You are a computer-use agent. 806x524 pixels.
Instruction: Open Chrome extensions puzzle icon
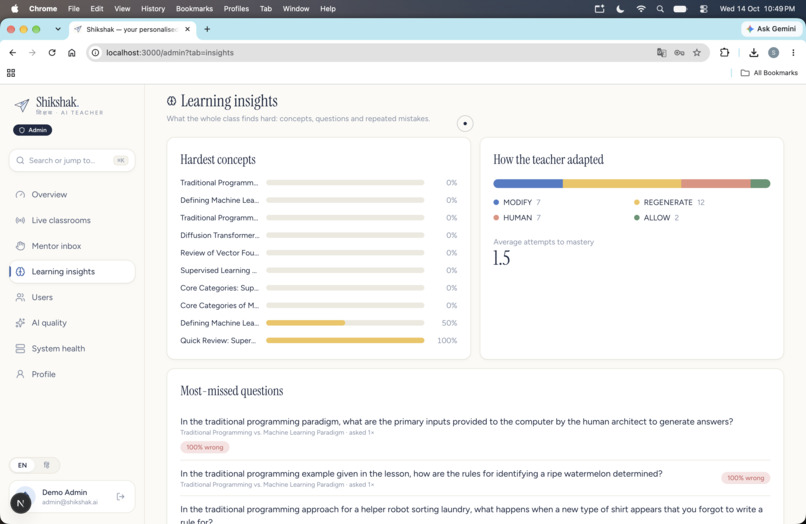(x=724, y=52)
